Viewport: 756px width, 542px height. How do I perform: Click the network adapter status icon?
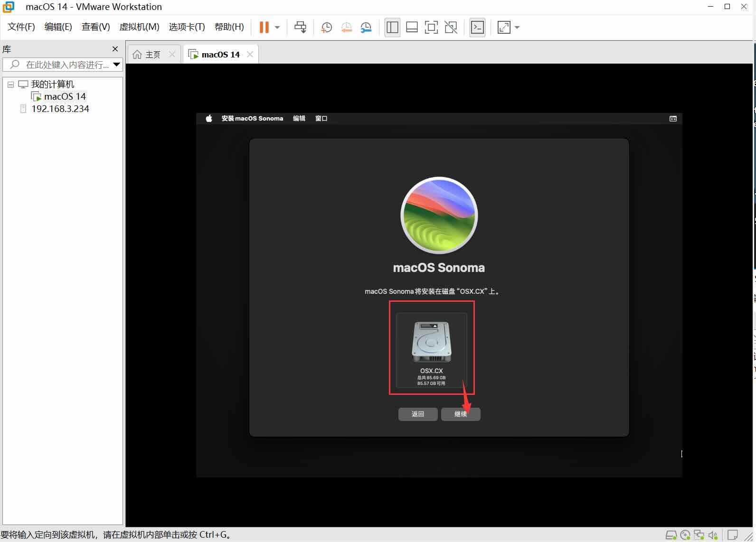pyautogui.click(x=699, y=535)
